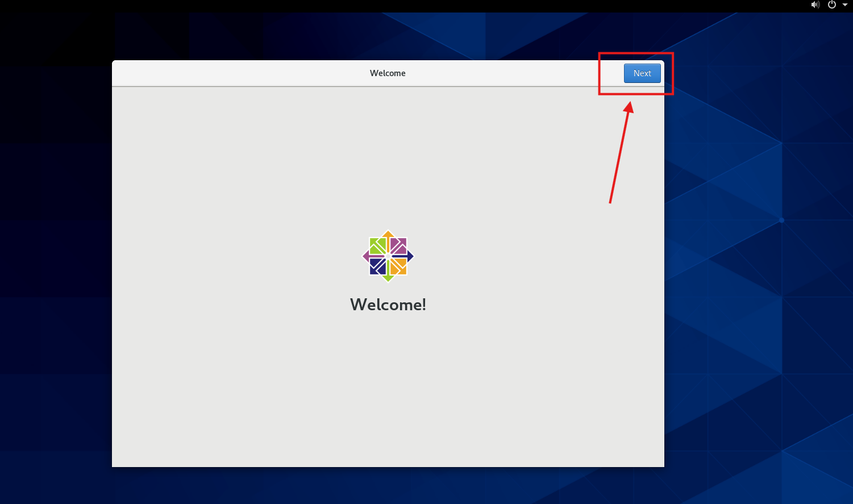Click the blue Next button

[642, 73]
